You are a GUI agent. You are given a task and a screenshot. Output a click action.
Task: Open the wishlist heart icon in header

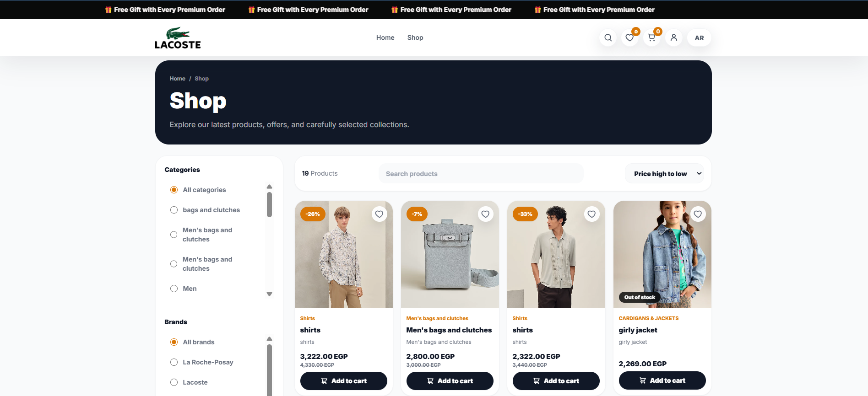(629, 38)
